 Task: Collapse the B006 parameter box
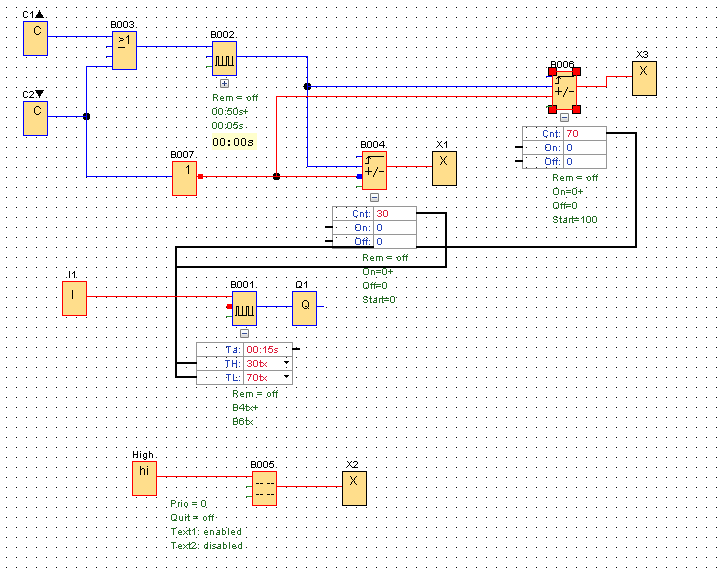coord(564,117)
